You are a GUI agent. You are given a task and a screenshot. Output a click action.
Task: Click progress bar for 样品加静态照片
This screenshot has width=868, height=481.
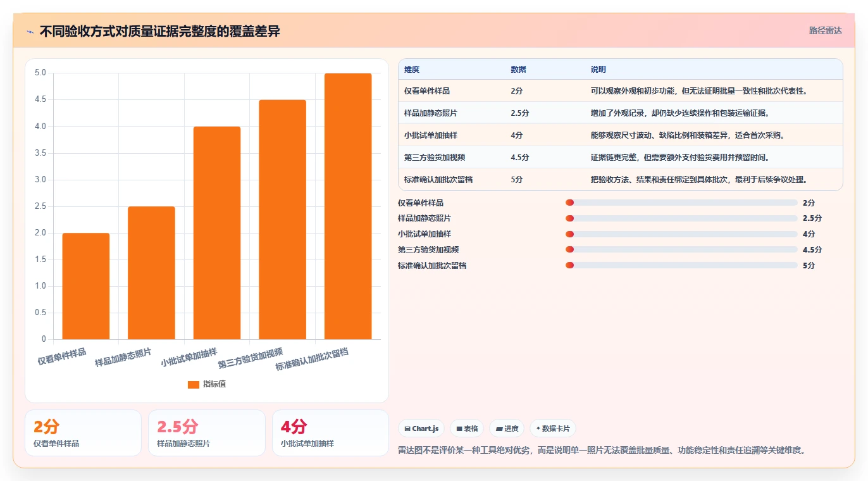[681, 218]
